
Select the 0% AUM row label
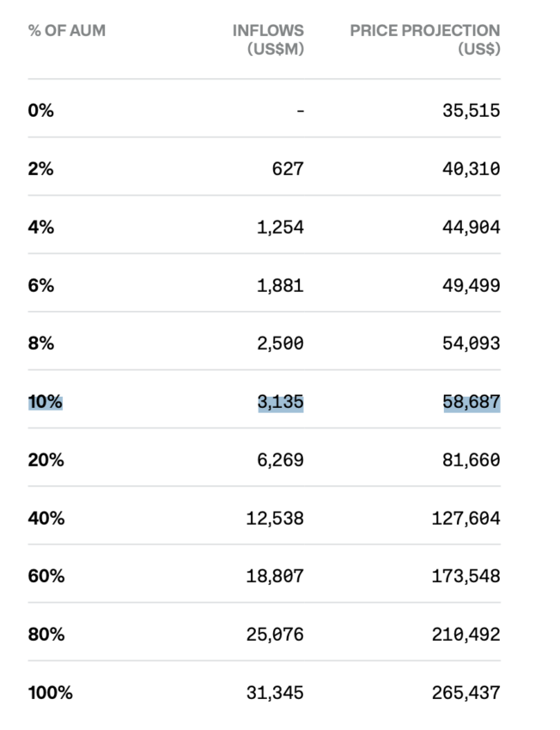click(x=40, y=111)
